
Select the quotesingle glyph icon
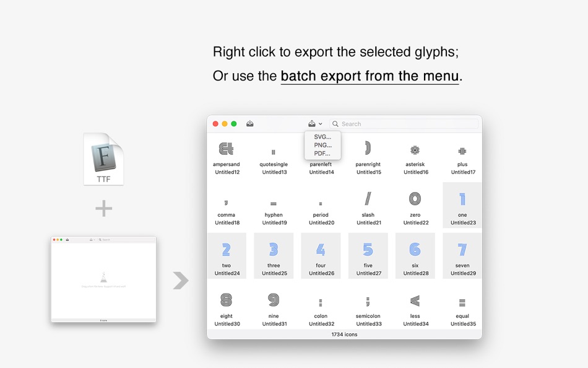tap(274, 152)
